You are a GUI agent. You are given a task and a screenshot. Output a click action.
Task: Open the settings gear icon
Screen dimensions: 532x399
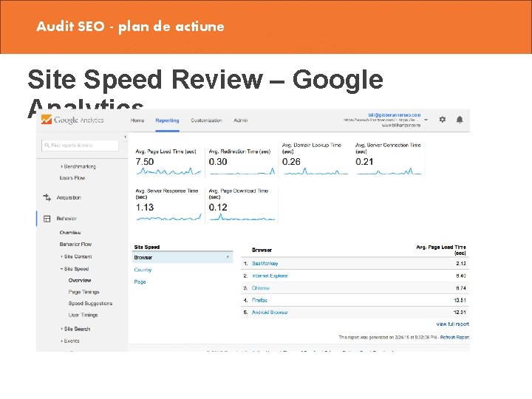pos(443,120)
